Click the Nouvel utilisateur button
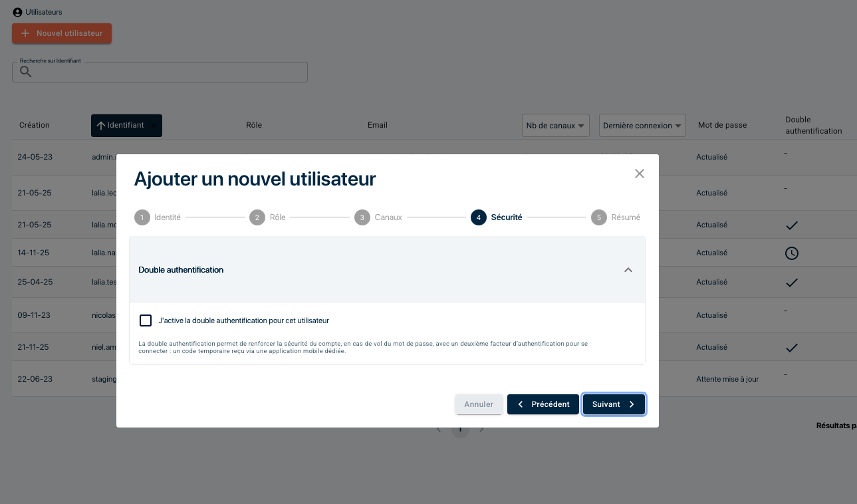The width and height of the screenshot is (857, 504). pos(62,33)
